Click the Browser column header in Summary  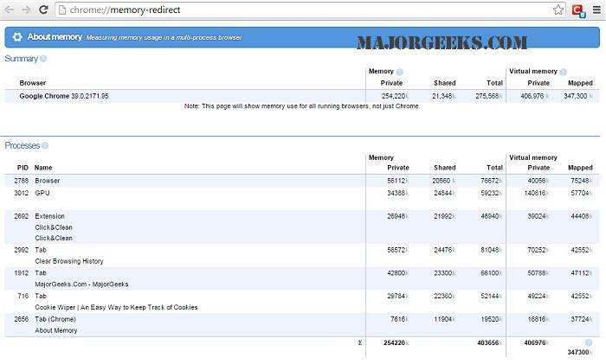tap(33, 83)
